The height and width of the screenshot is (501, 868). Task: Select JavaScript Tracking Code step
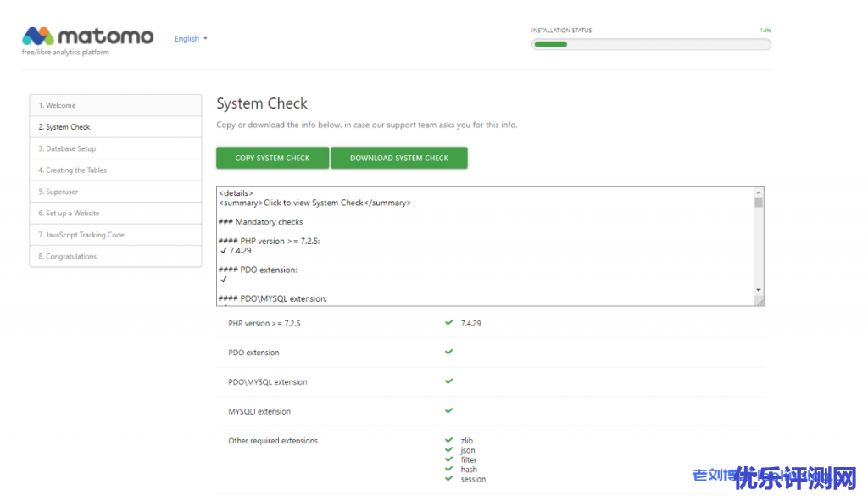point(115,235)
